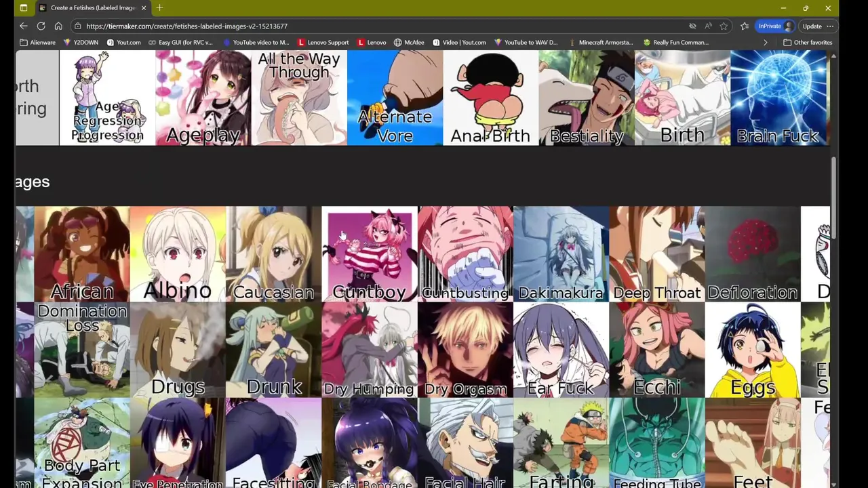Open the Yout.com bookmark
Image resolution: width=868 pixels, height=488 pixels.
click(x=124, y=42)
